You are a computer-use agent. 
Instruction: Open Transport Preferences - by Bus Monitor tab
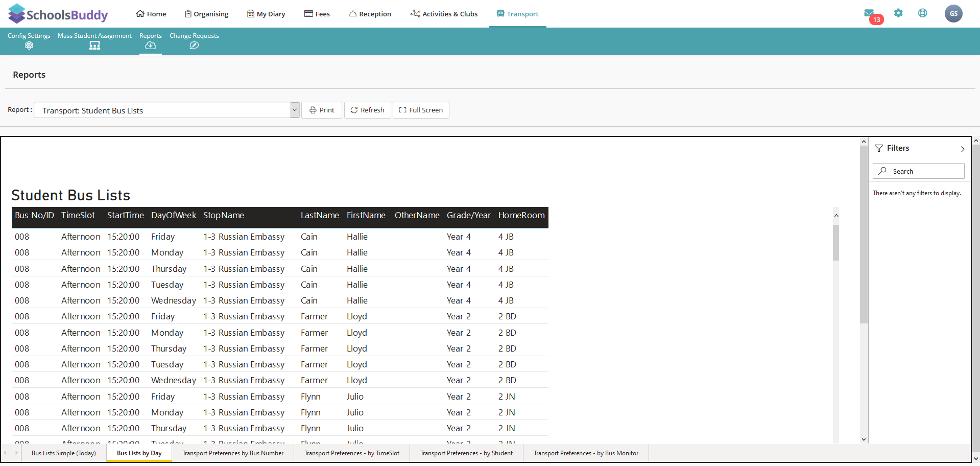[586, 453]
